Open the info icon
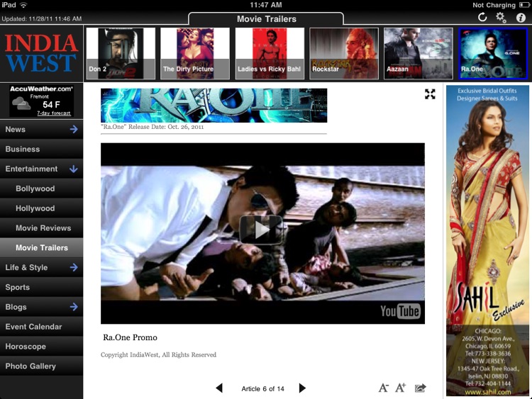 point(521,18)
